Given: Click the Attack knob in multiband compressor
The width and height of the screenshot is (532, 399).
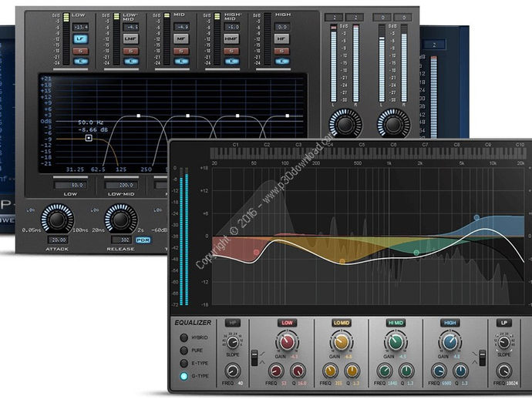Looking at the screenshot, I should pyautogui.click(x=57, y=220).
